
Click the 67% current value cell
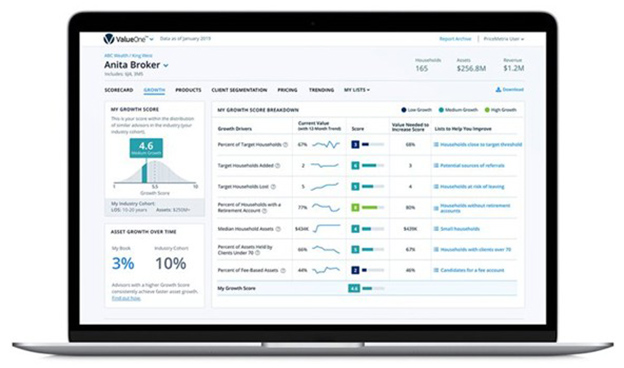[x=302, y=145]
